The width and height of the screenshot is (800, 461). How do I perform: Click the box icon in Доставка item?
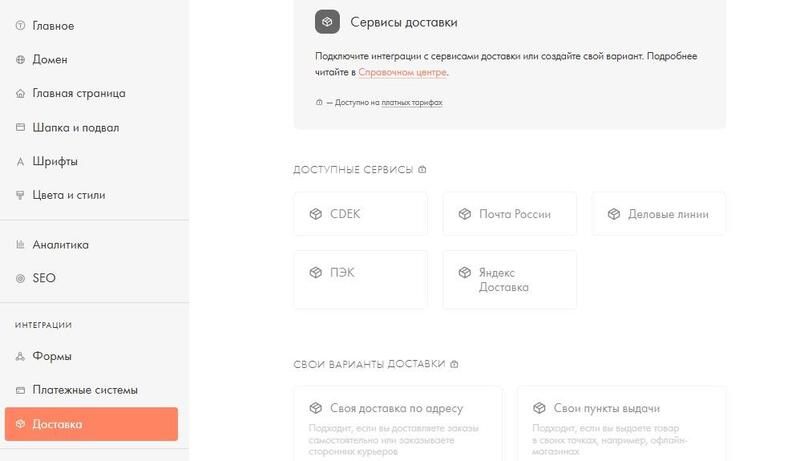(x=20, y=424)
